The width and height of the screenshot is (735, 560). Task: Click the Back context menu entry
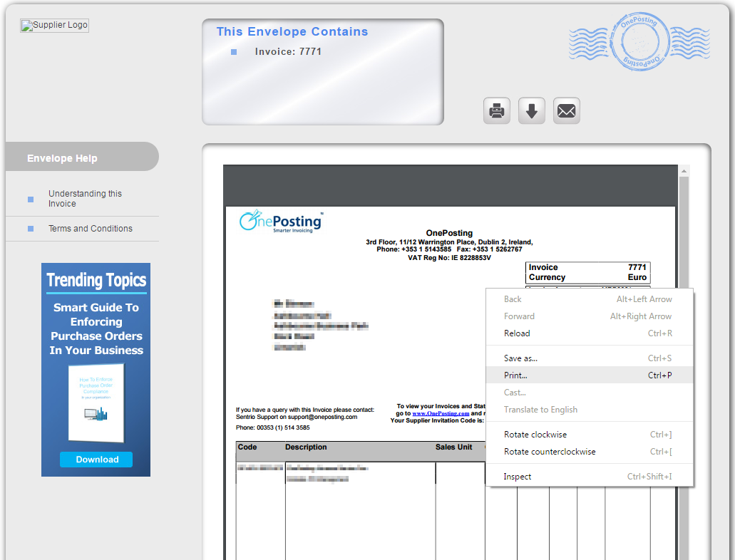pyautogui.click(x=590, y=299)
